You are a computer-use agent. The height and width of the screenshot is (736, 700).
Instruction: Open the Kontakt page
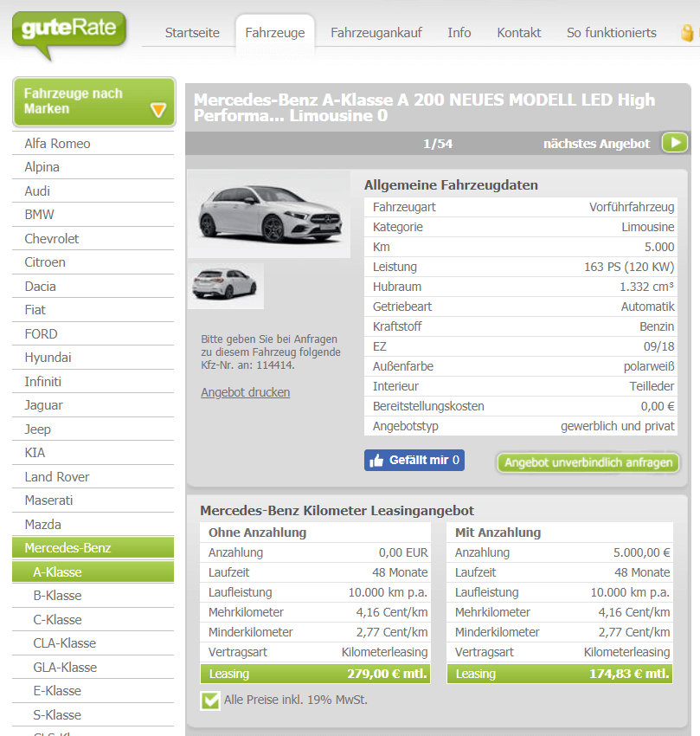519,33
